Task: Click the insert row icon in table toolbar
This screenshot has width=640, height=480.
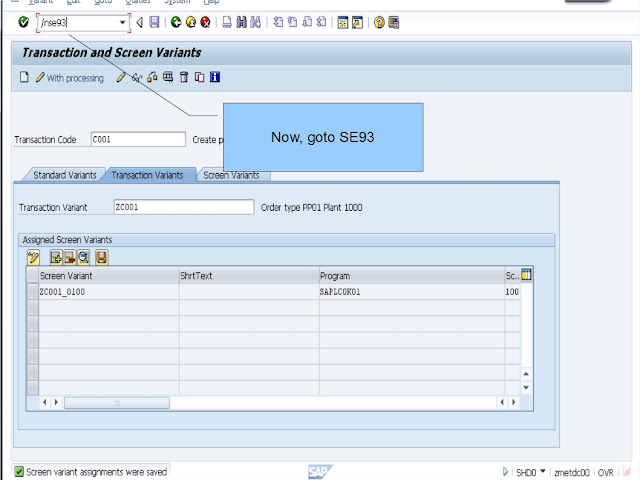Action: click(56, 258)
